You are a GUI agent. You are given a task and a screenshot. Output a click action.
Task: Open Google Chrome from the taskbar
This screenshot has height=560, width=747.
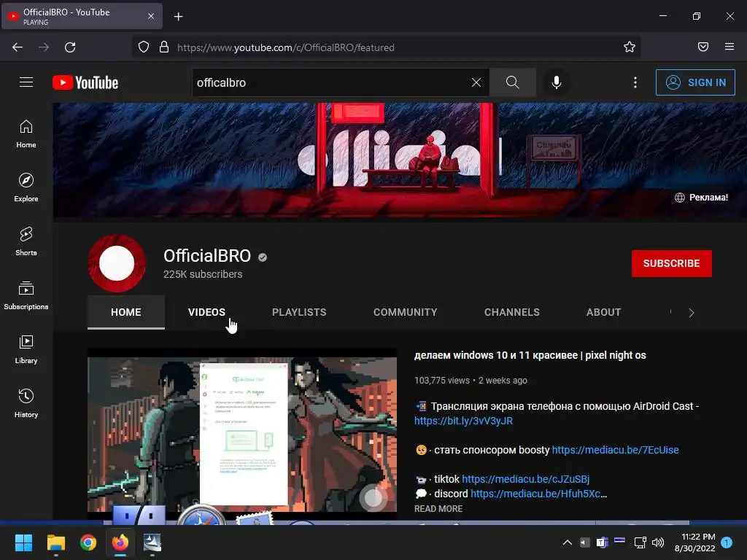(88, 542)
